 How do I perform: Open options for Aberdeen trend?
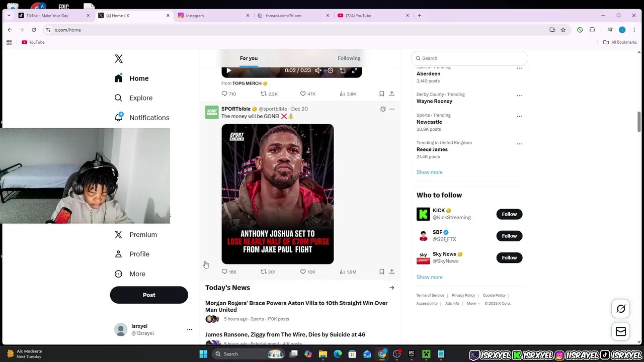pyautogui.click(x=519, y=68)
